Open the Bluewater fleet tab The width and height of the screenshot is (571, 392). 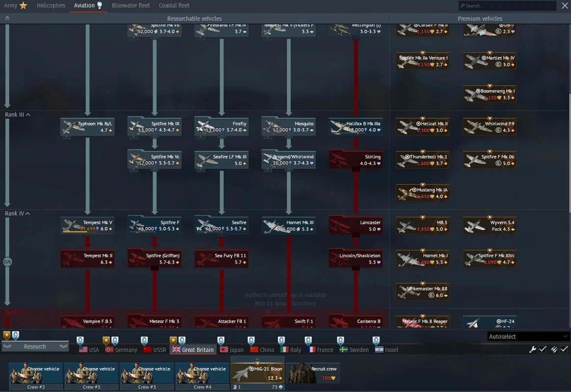point(130,5)
